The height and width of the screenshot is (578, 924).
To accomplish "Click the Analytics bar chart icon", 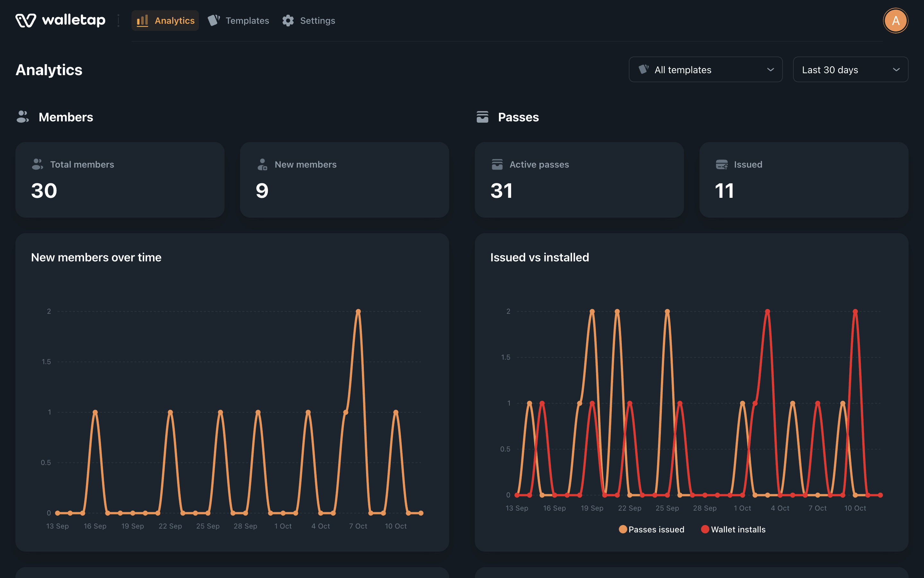I will [142, 21].
